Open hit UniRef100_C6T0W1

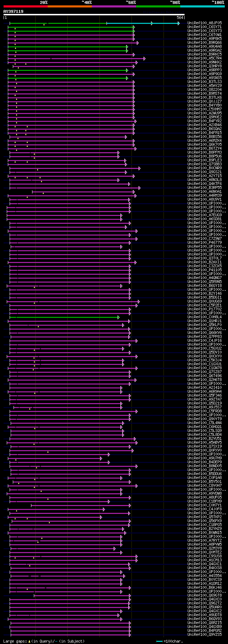[204, 35]
